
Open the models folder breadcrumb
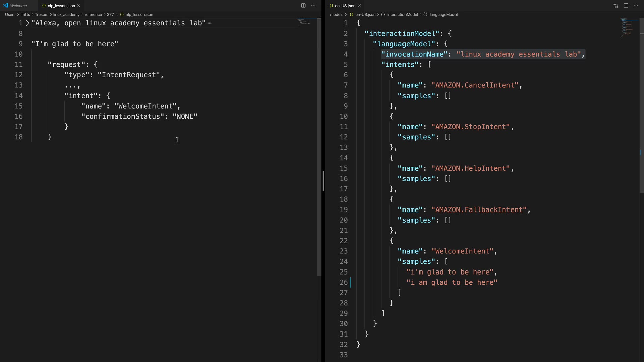point(336,15)
